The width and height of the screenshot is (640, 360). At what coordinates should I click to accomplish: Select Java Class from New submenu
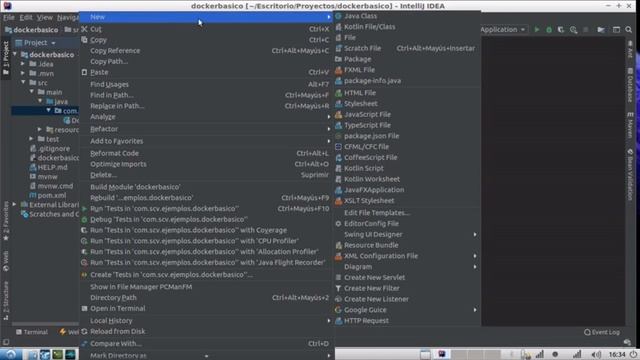pos(407,16)
